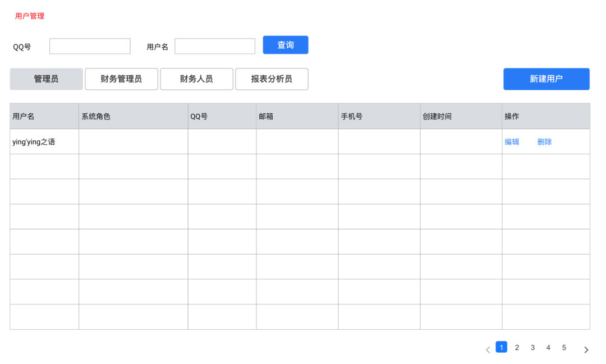The image size is (606, 364).
Task: Jump to page 2
Action: [517, 347]
